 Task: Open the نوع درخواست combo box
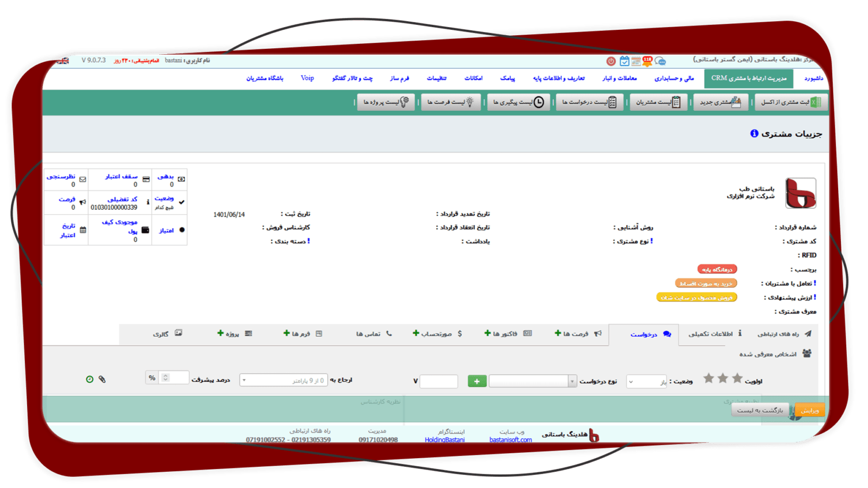click(x=532, y=381)
